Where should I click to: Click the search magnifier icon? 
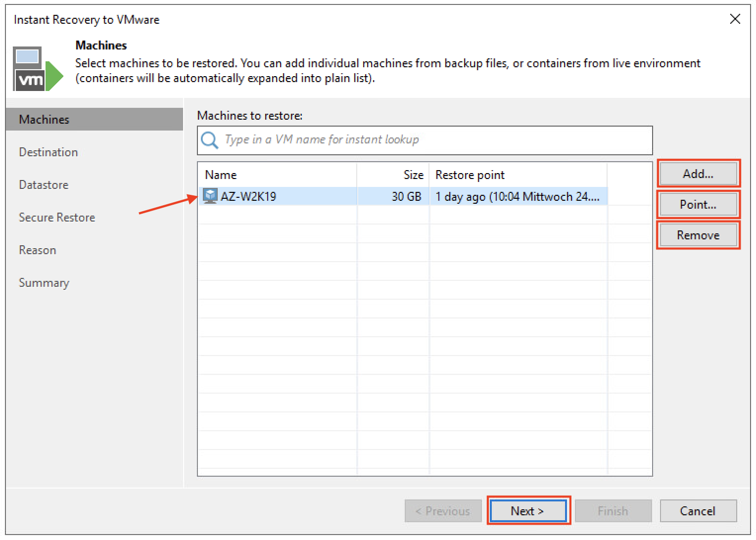(209, 140)
